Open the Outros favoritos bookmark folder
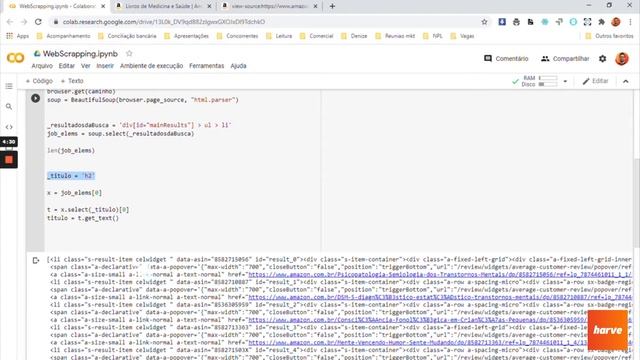 609,36
